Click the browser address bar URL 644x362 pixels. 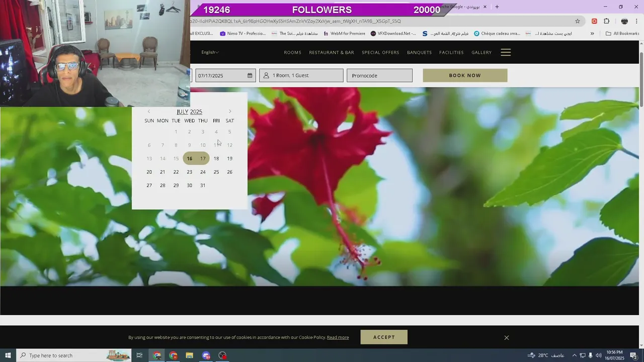coord(295,21)
